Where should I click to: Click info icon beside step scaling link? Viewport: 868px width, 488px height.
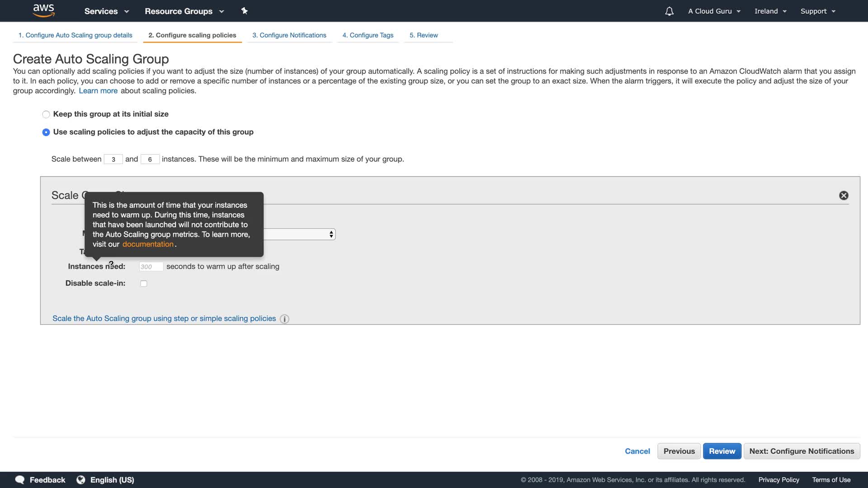(284, 319)
